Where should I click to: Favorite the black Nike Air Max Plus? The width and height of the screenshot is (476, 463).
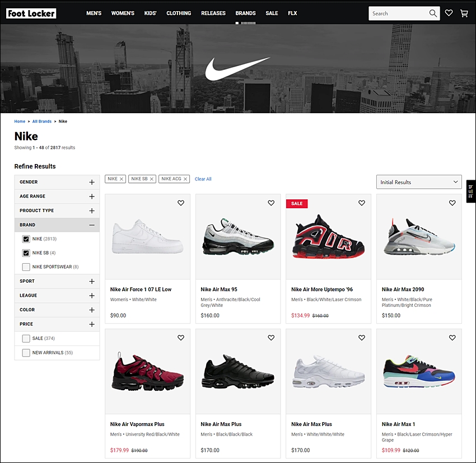(271, 338)
